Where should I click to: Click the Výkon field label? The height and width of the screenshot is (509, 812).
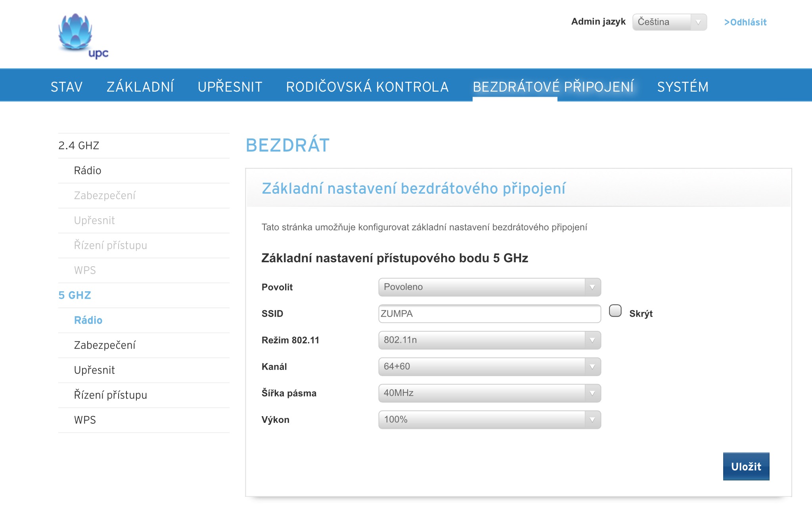click(x=276, y=420)
